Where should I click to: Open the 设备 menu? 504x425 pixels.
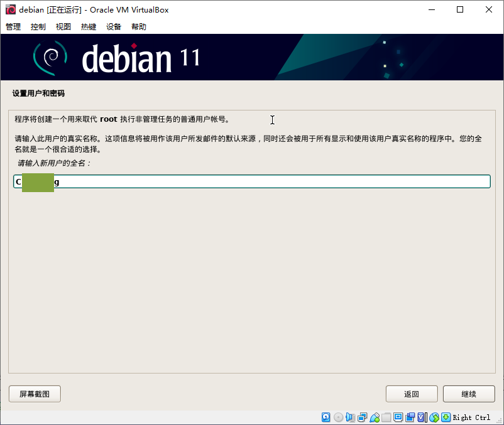click(x=114, y=26)
